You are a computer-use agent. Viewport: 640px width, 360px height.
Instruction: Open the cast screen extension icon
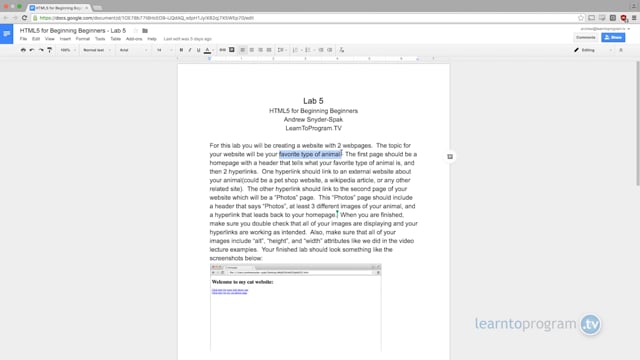591,18
